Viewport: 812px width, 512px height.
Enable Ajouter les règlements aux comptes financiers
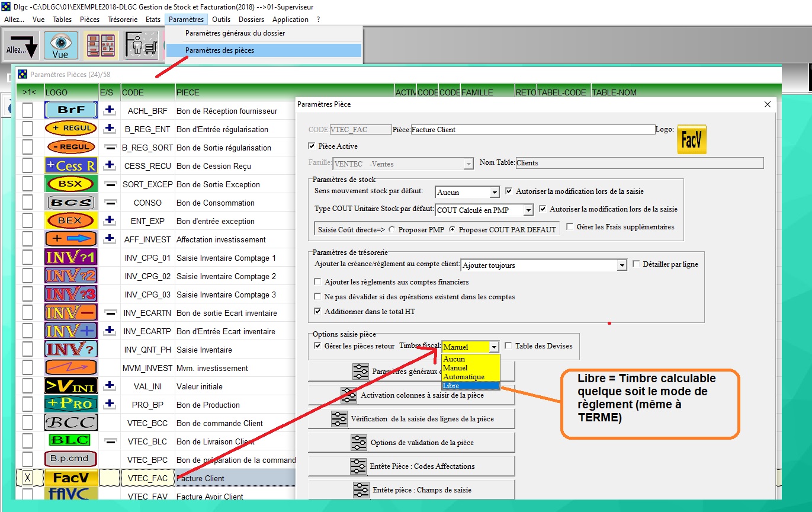[318, 282]
